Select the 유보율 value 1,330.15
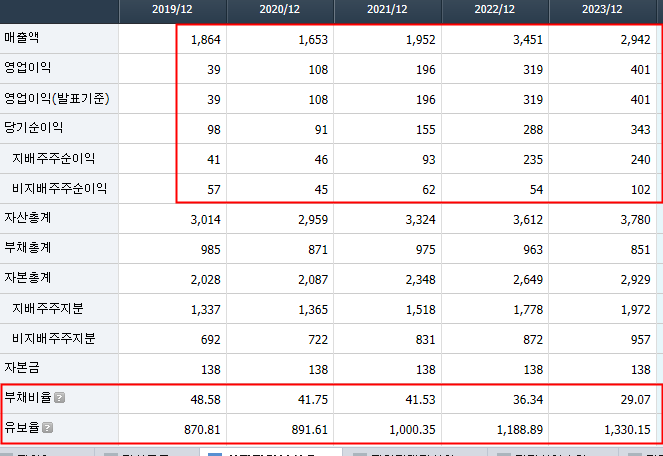 [x=627, y=430]
